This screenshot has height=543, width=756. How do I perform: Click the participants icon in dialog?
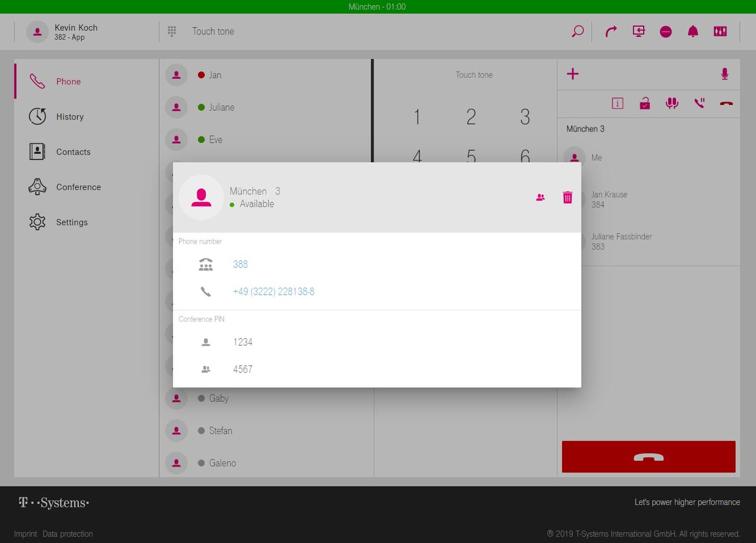pyautogui.click(x=540, y=197)
